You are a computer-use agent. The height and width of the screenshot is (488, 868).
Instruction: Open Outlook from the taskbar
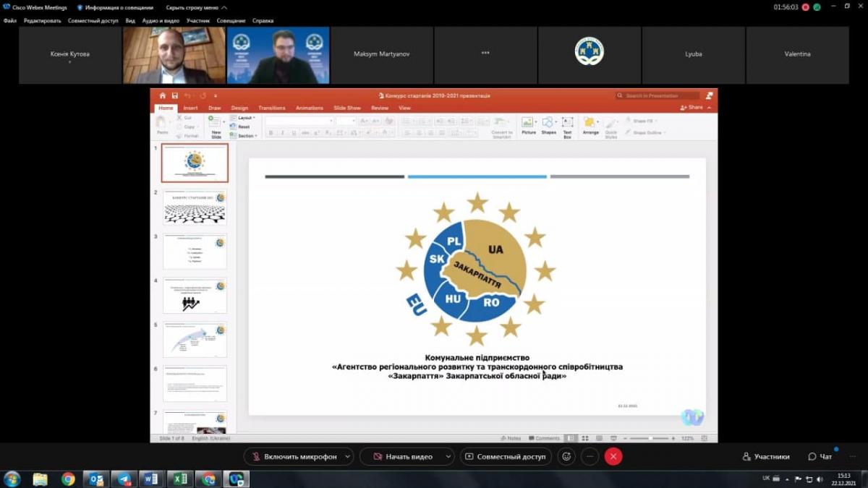95,479
